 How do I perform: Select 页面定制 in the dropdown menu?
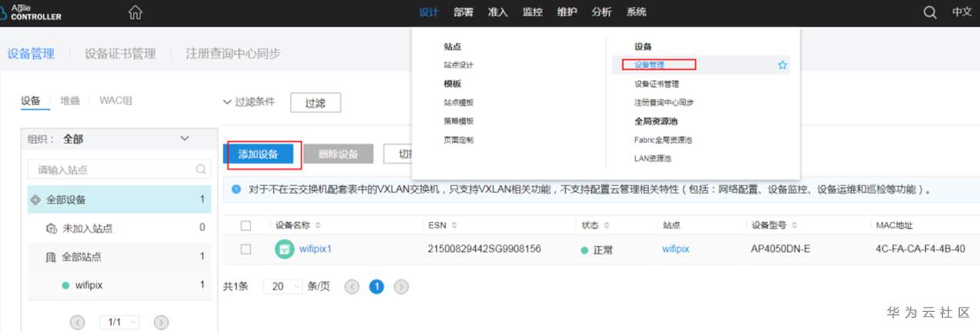[459, 139]
